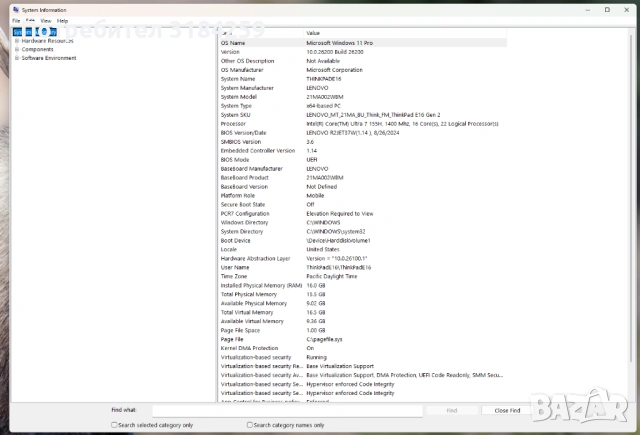Select the OS Manufacturer row

pos(362,70)
